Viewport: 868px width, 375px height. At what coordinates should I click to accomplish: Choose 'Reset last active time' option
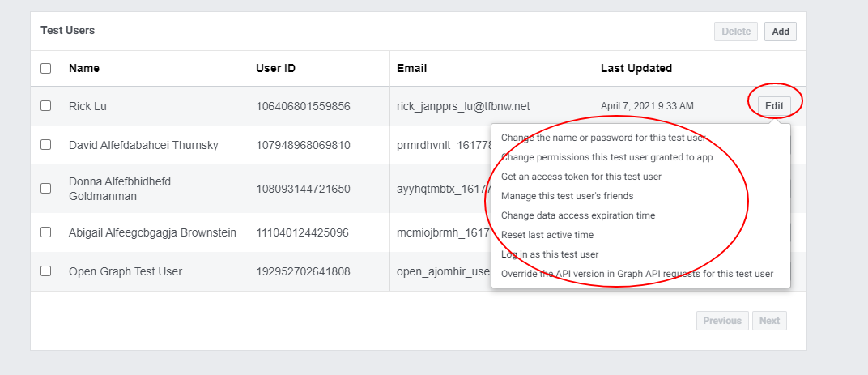pos(547,235)
